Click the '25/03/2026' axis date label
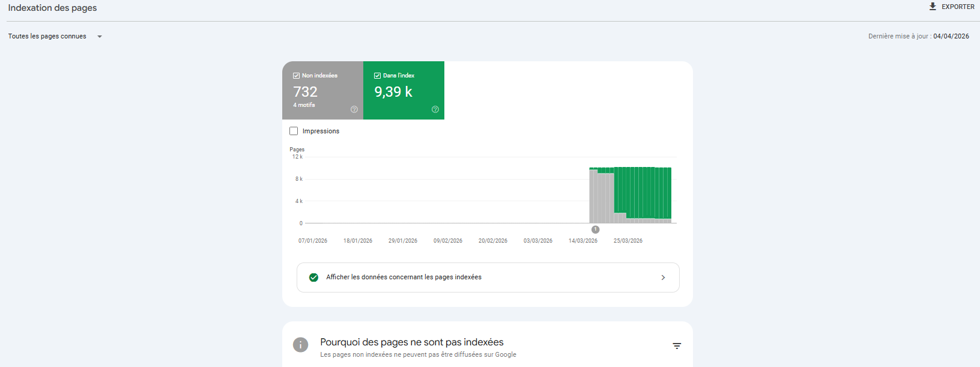Screen dimensions: 980x367 point(628,241)
